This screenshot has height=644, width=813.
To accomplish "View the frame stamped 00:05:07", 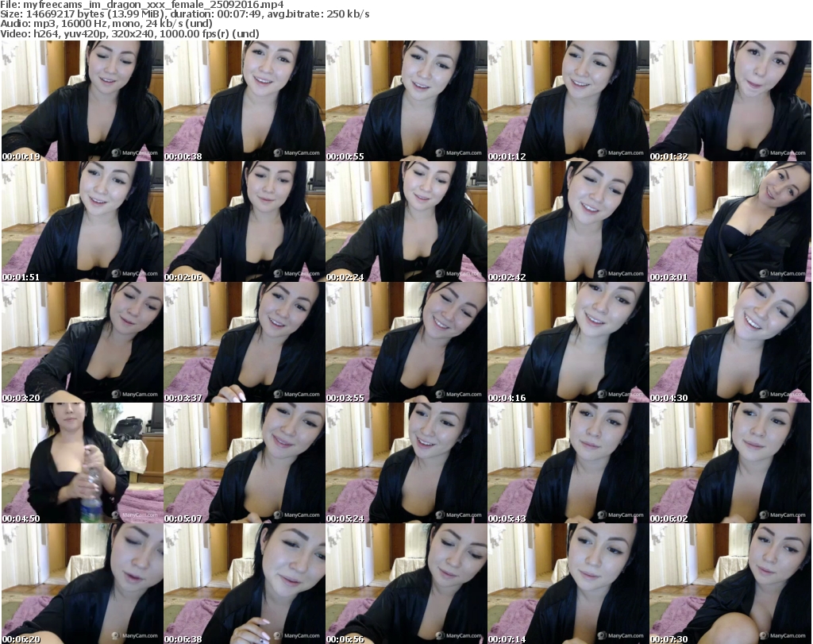I will coord(245,463).
